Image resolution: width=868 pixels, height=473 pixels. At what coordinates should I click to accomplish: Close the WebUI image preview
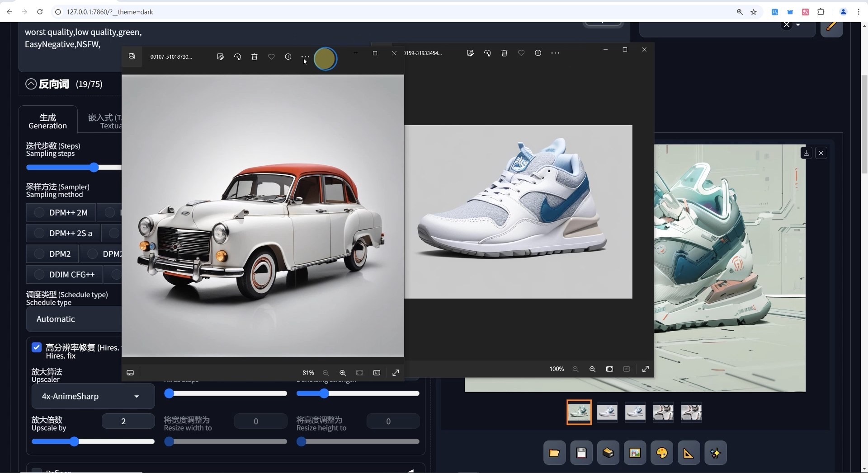[x=821, y=153]
